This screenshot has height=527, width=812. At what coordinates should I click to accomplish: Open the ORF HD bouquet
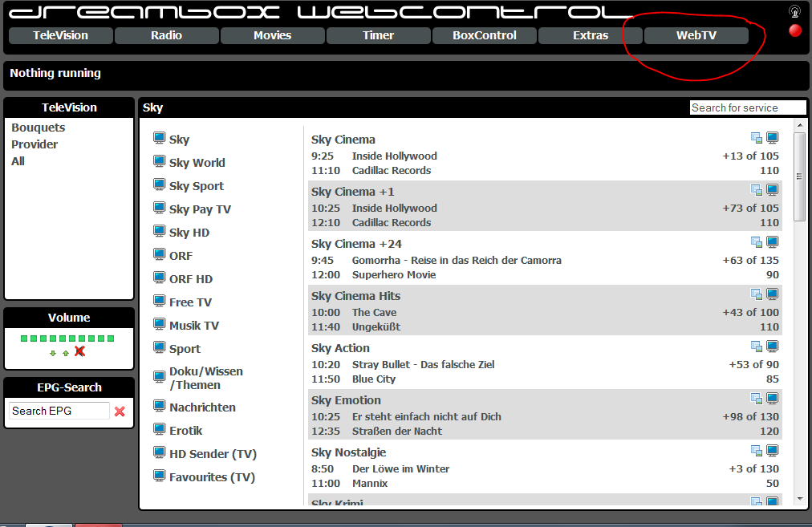[x=191, y=279]
